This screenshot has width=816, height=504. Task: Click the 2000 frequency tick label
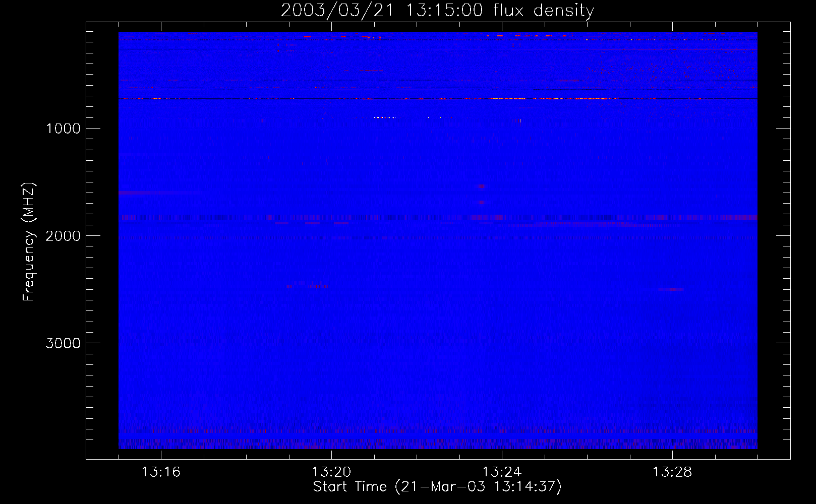pos(63,236)
